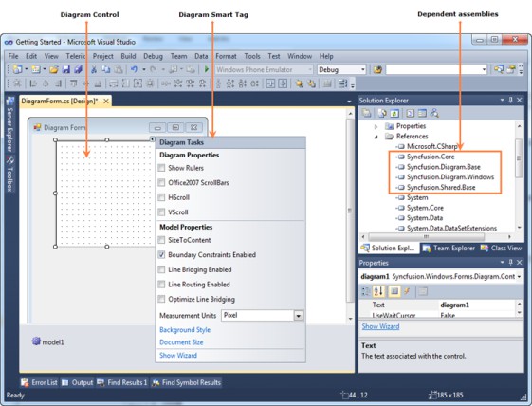Click View Class Diagram icon in Solution Explorer
Viewport: 532px width, 406px height.
click(434, 113)
